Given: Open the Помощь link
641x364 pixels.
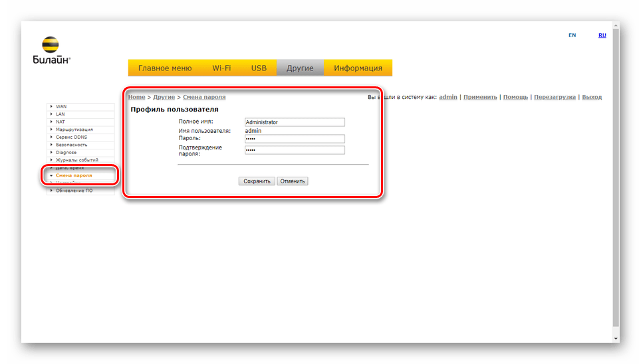Looking at the screenshot, I should (x=515, y=97).
